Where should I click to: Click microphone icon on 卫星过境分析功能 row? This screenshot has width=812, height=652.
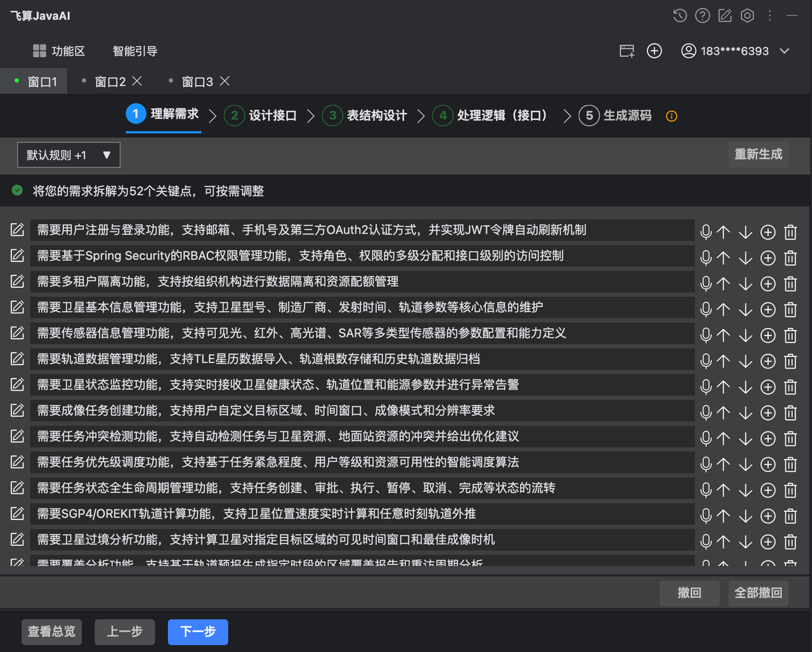pos(705,542)
